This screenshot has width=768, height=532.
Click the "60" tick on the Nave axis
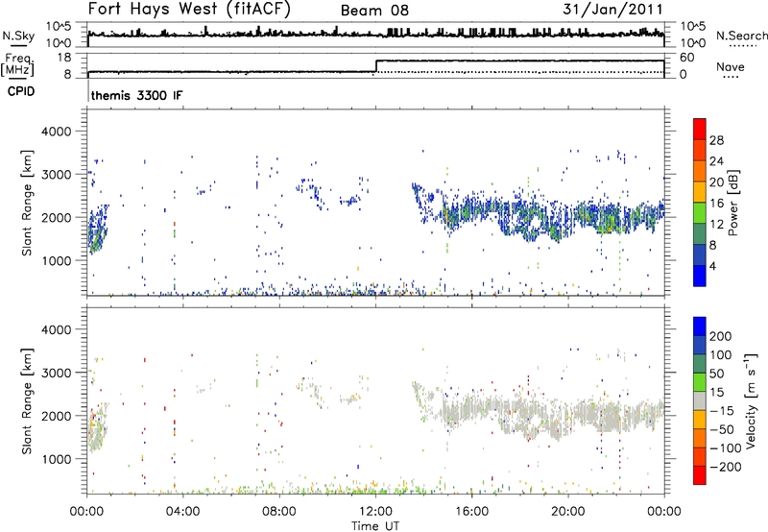(x=686, y=58)
